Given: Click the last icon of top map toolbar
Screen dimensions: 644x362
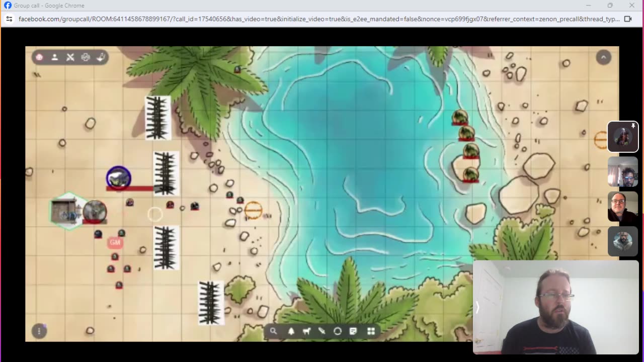Looking at the screenshot, I should (x=101, y=57).
